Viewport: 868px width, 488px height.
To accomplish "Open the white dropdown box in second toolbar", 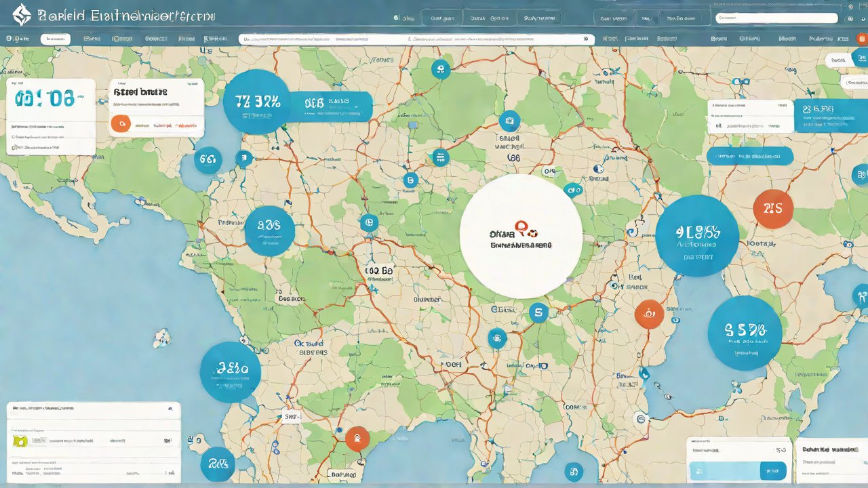I will [x=55, y=39].
